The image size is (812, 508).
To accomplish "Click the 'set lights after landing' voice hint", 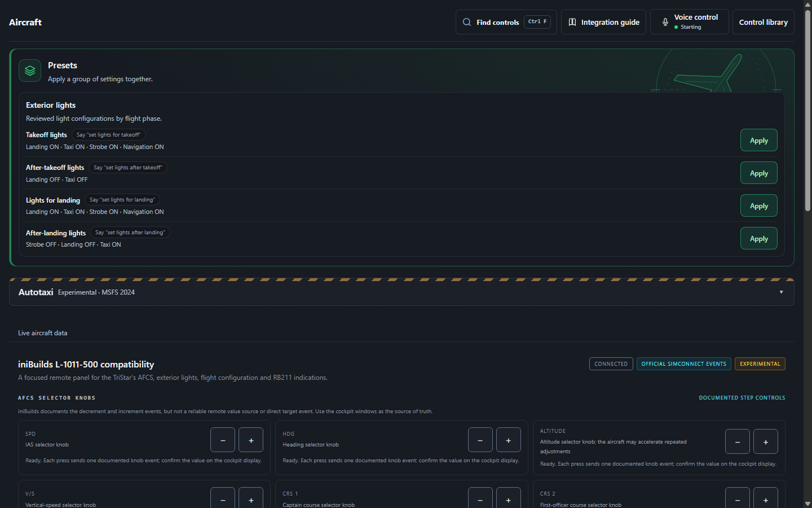I will point(130,233).
